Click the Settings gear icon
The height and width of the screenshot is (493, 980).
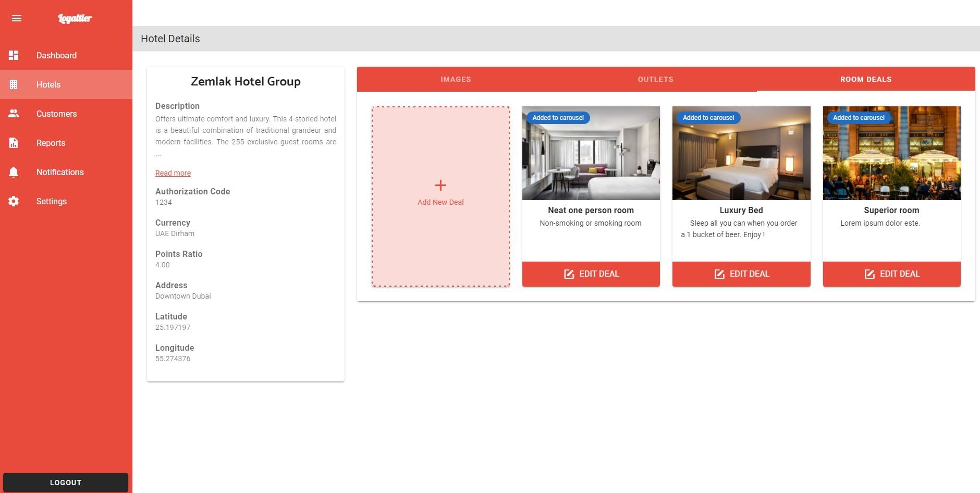point(14,201)
